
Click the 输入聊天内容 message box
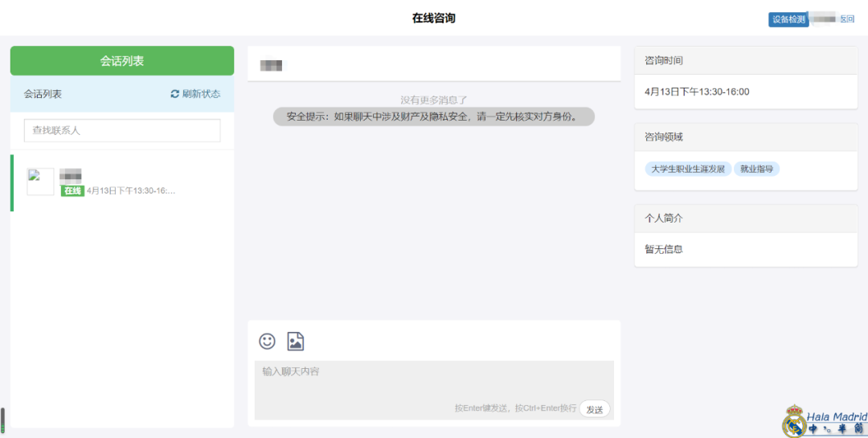(434, 382)
